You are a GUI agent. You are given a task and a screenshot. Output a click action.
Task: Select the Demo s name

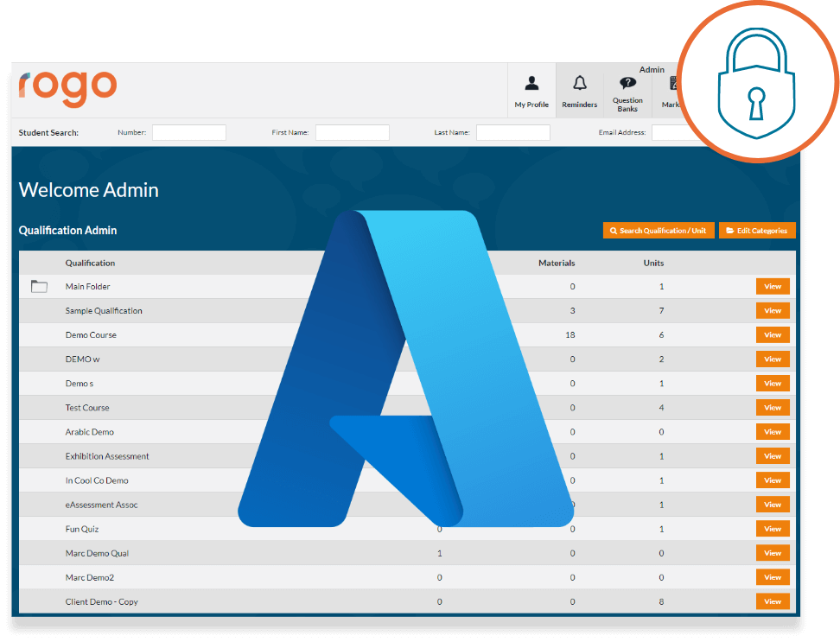point(80,384)
